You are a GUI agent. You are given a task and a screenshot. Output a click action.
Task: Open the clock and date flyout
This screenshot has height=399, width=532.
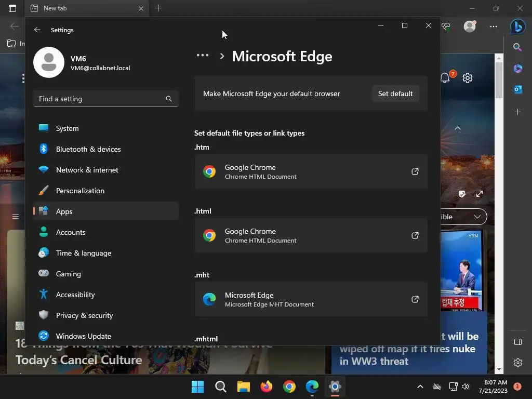tap(493, 387)
